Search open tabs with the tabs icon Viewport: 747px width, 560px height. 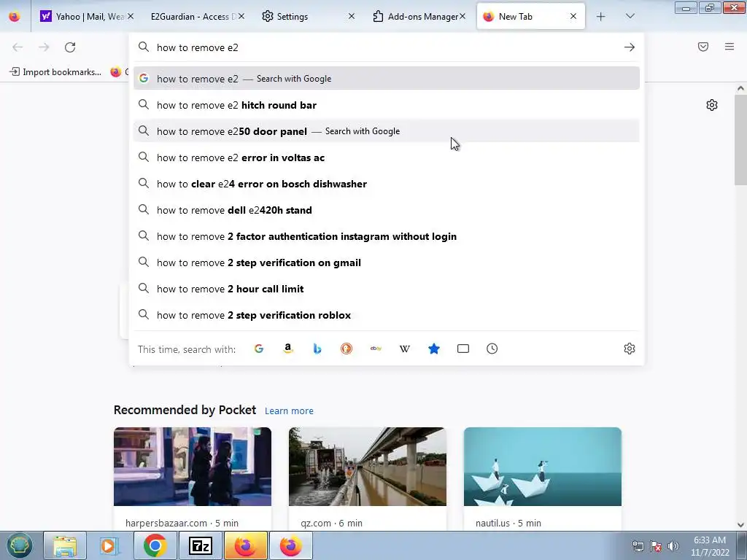(463, 349)
